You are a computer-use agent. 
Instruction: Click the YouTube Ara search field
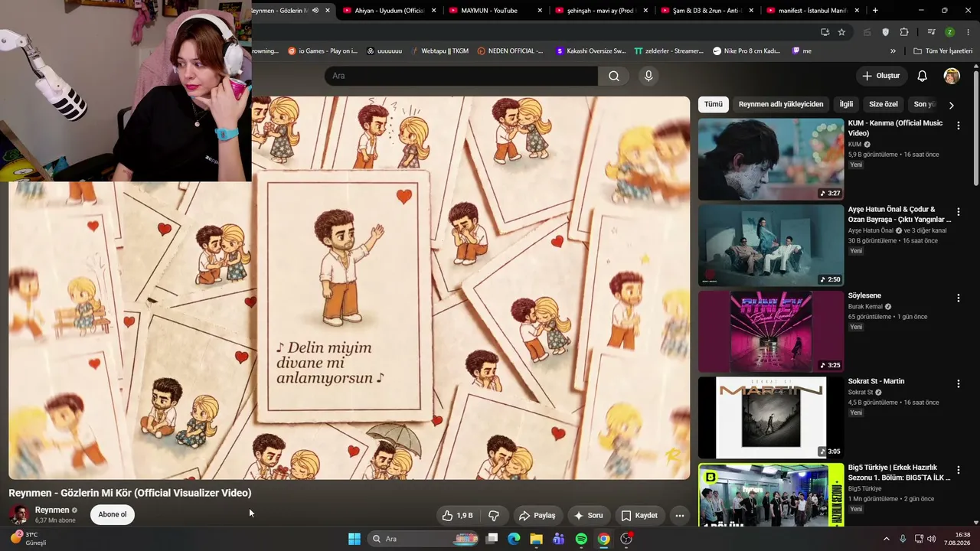click(462, 76)
